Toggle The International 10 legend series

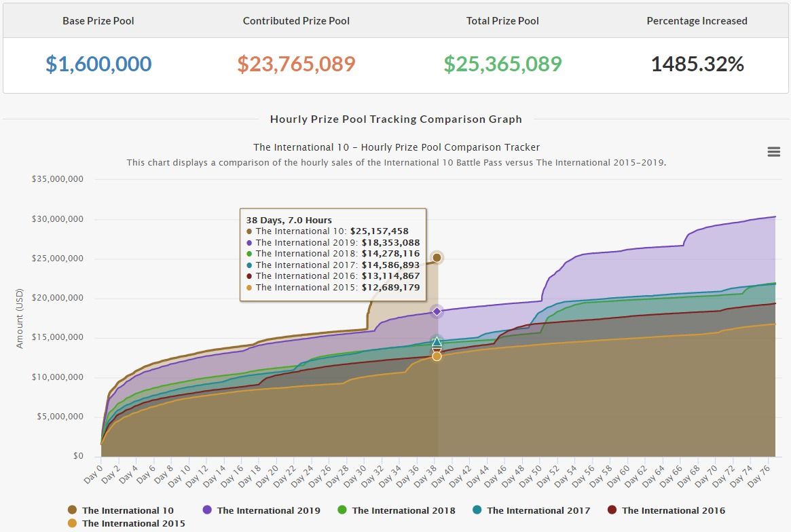point(127,510)
